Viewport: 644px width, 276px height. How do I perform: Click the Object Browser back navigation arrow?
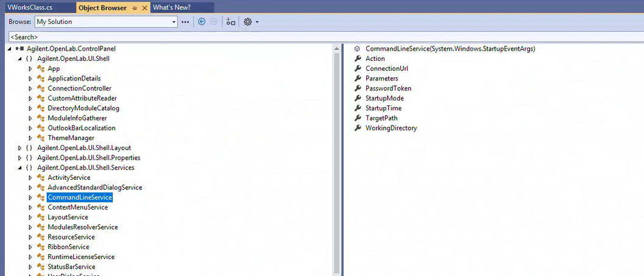click(201, 22)
